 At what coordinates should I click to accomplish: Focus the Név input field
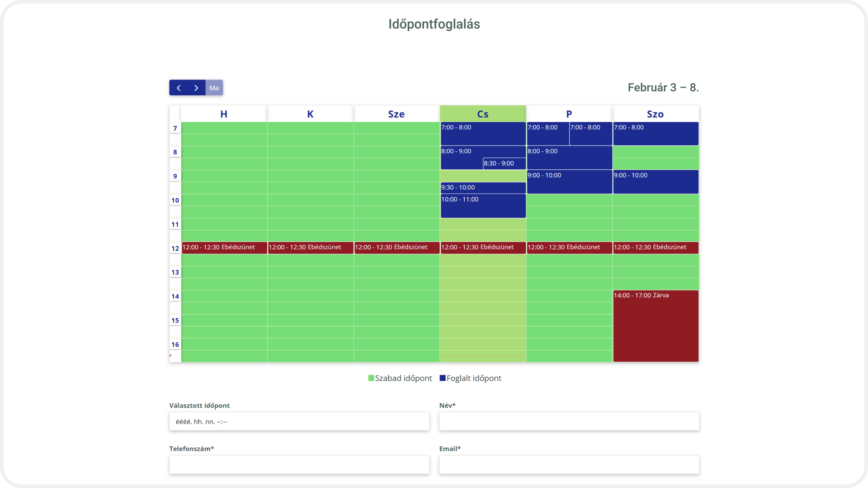(569, 422)
